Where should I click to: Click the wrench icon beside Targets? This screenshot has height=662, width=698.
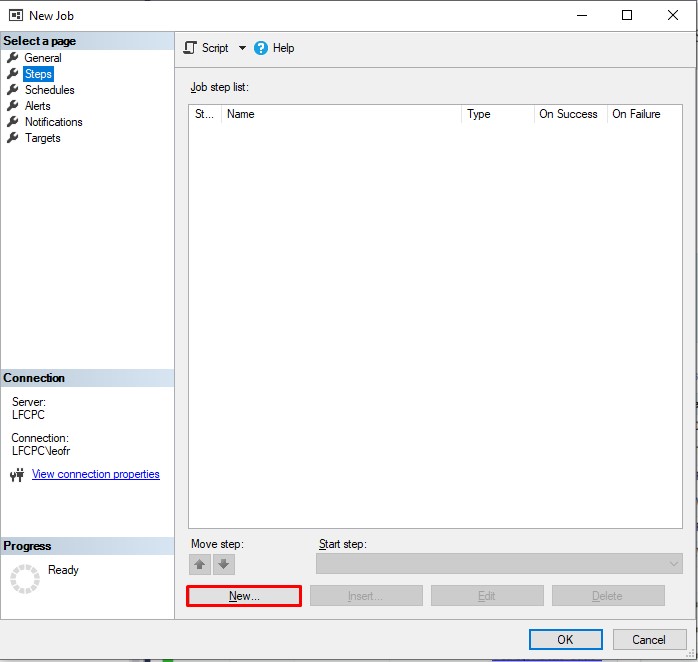coord(13,138)
